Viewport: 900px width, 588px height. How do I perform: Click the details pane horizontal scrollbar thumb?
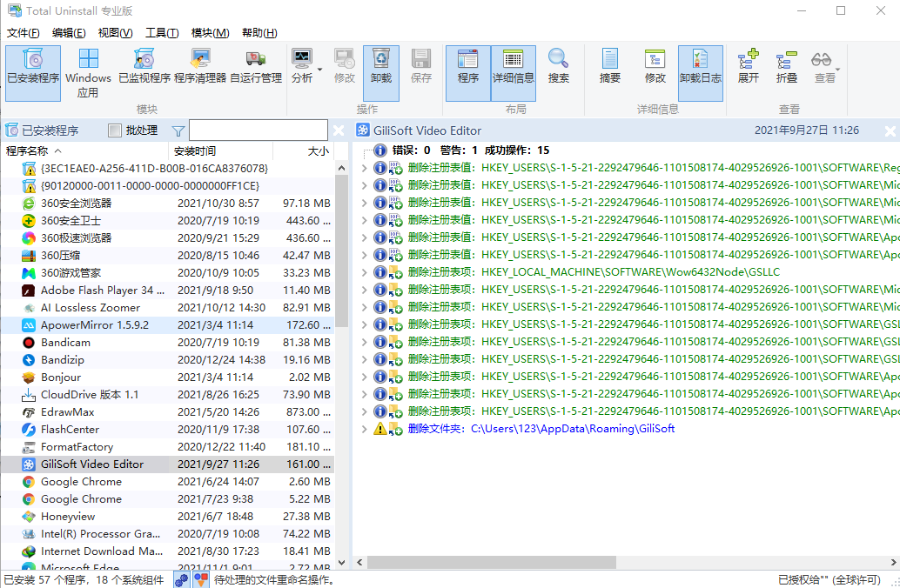(x=491, y=562)
